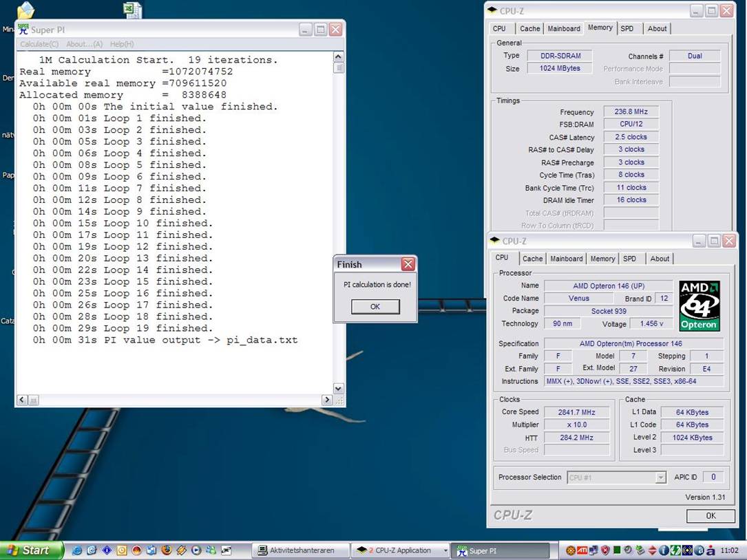Select the SPD tab in back CPU-Z window
The width and height of the screenshot is (747, 560).
pyautogui.click(x=627, y=29)
